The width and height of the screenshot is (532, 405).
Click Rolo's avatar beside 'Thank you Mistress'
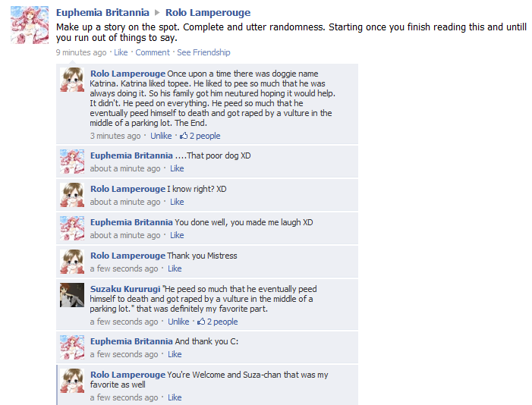72,262
